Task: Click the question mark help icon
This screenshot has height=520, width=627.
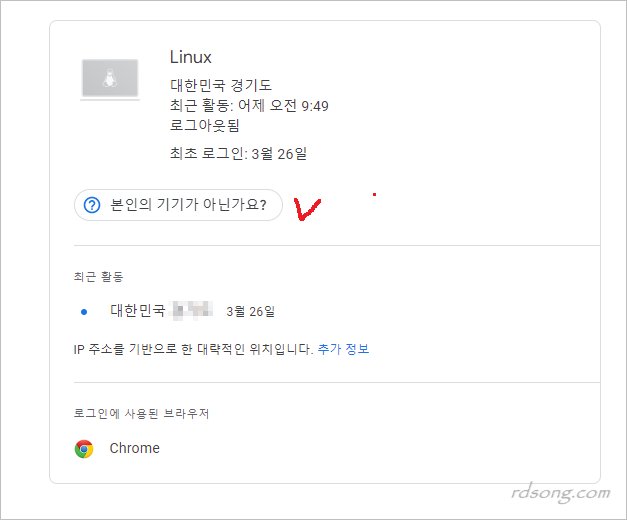Action: click(x=93, y=205)
